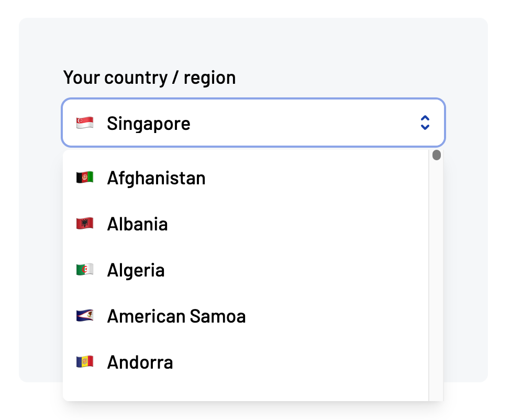Select Albania from the list

coord(137,224)
